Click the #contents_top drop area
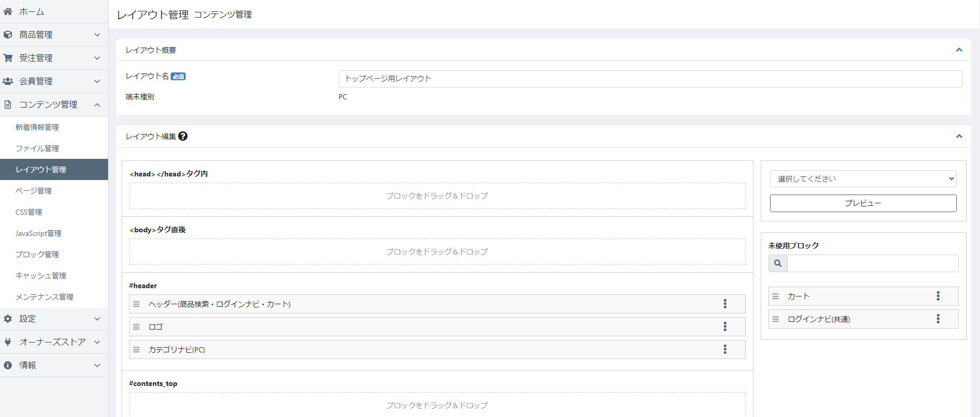The width and height of the screenshot is (980, 417). click(x=437, y=405)
